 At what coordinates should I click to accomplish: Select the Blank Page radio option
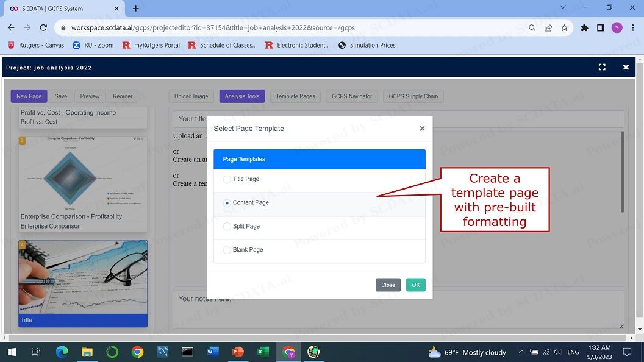(x=227, y=250)
